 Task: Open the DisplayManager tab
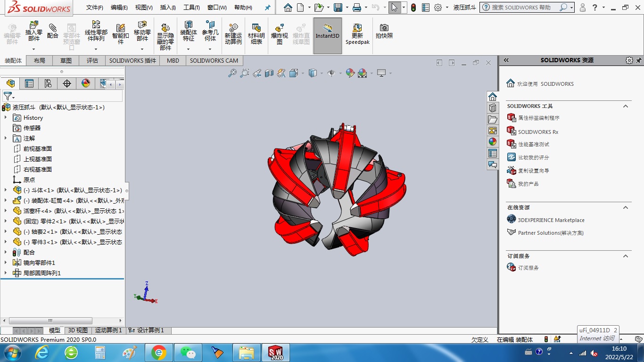(86, 83)
